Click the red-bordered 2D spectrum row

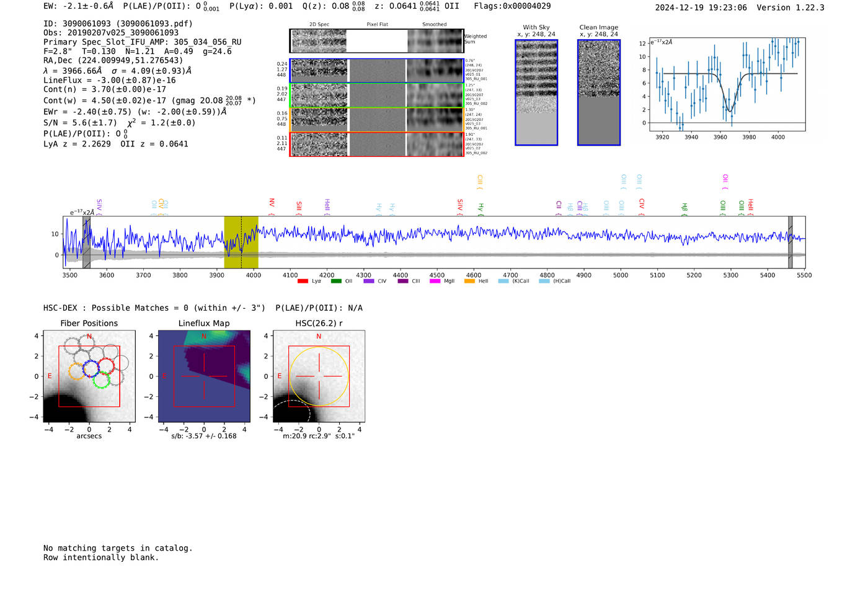pyautogui.click(x=377, y=144)
